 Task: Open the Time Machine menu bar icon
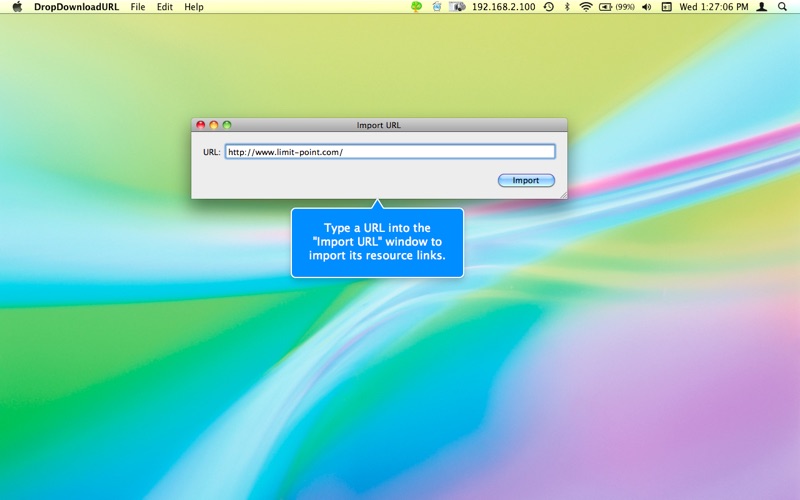coord(549,7)
